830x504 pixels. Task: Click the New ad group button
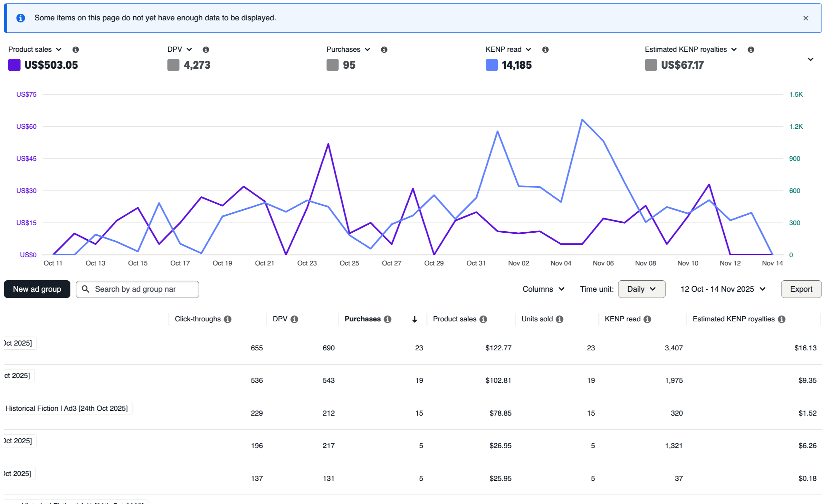coord(37,289)
